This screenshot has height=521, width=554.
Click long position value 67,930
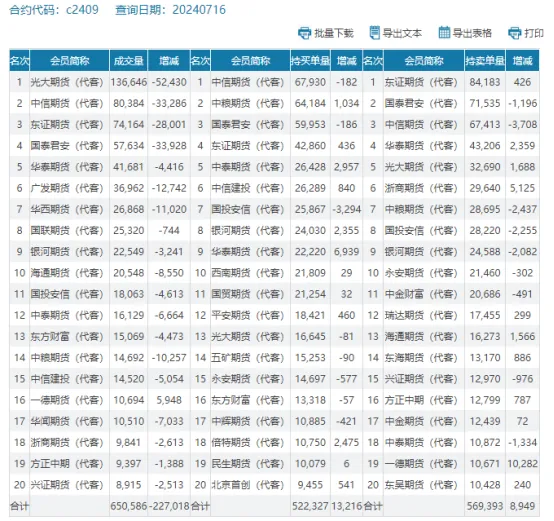310,82
